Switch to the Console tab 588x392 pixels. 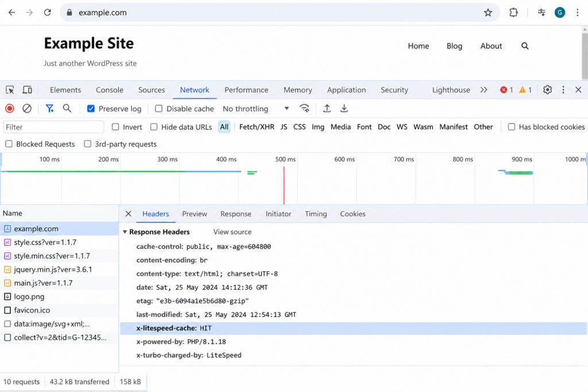pyautogui.click(x=110, y=90)
